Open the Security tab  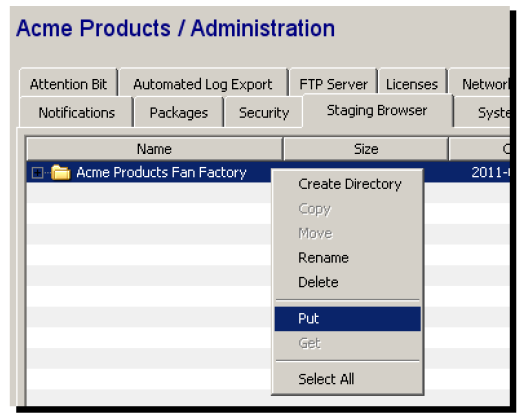click(x=264, y=113)
